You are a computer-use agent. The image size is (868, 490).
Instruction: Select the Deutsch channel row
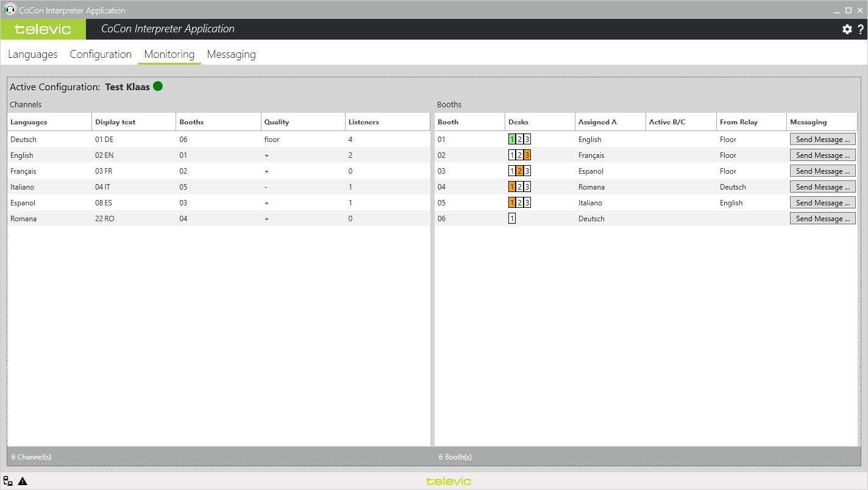point(219,140)
